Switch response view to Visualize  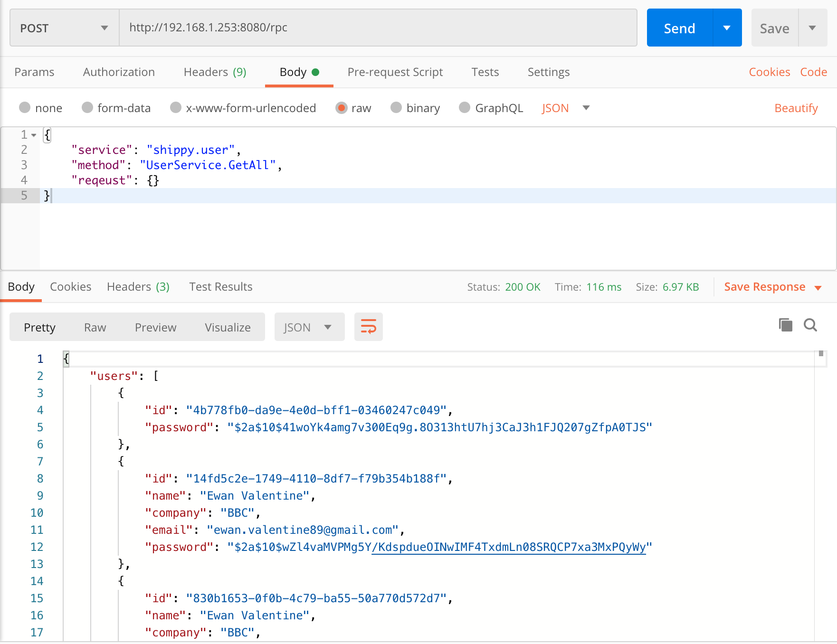(x=228, y=327)
